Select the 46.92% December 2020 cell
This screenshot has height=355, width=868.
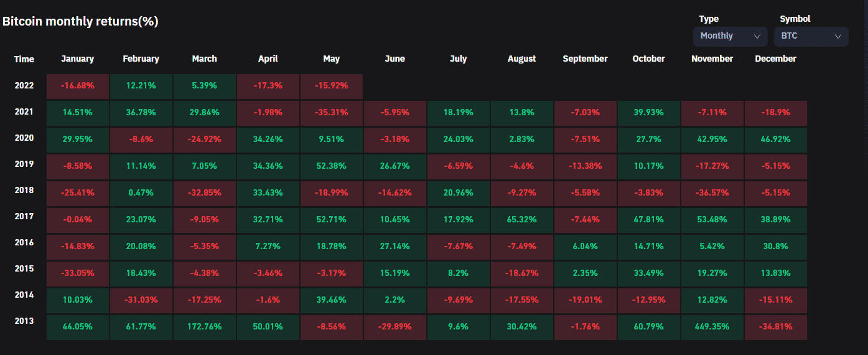click(x=775, y=139)
